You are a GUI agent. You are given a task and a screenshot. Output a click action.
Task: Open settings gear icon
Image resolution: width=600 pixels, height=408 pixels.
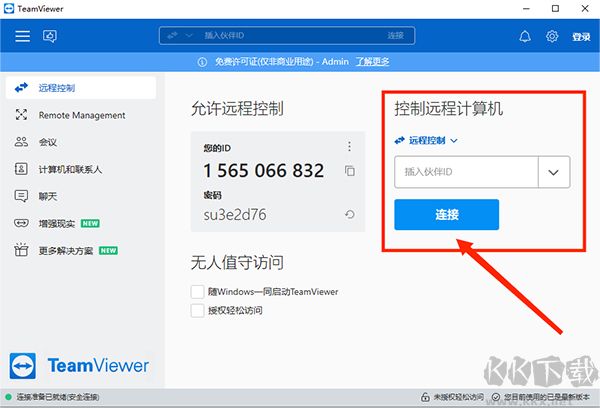point(552,36)
